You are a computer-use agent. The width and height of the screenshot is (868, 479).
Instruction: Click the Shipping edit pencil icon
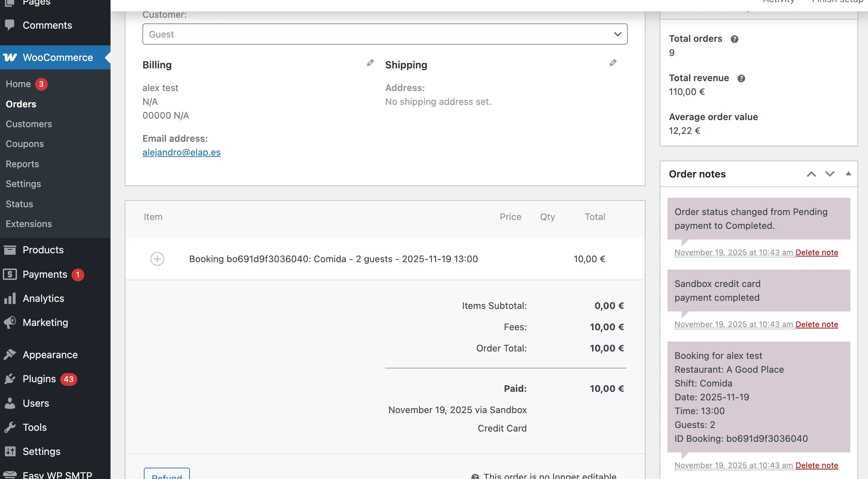(613, 63)
